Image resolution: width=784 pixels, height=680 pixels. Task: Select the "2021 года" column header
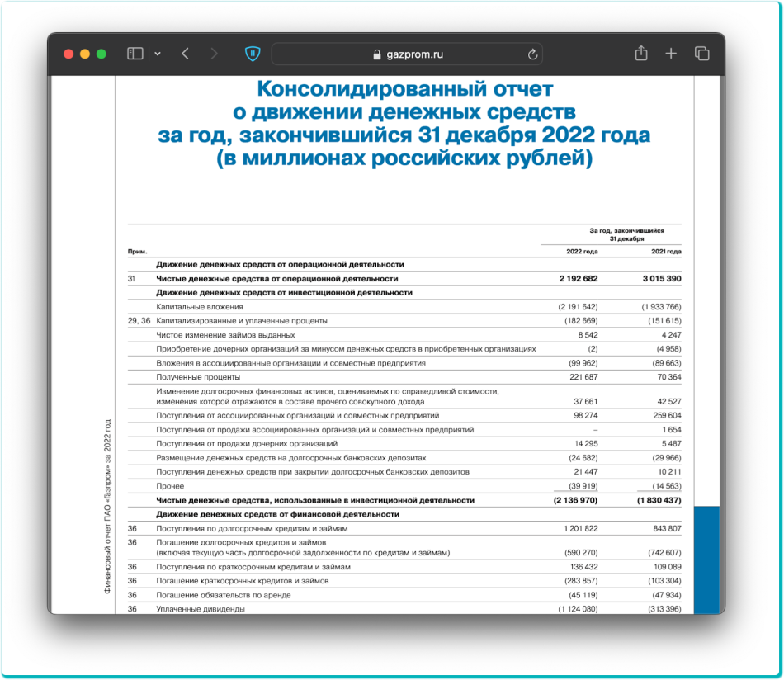665,251
